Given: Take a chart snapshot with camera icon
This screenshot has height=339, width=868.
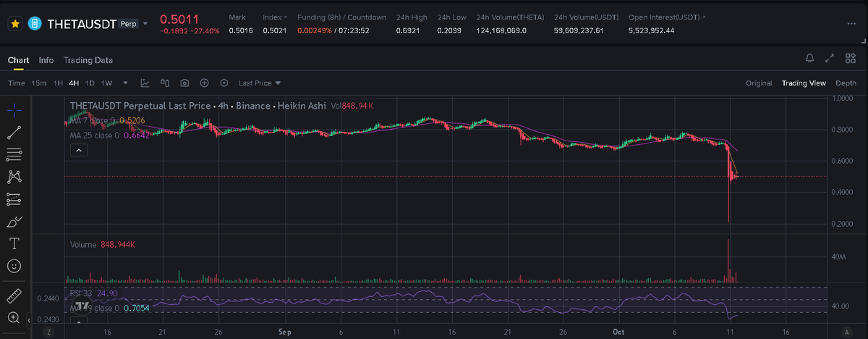Looking at the screenshot, I should coord(185,83).
